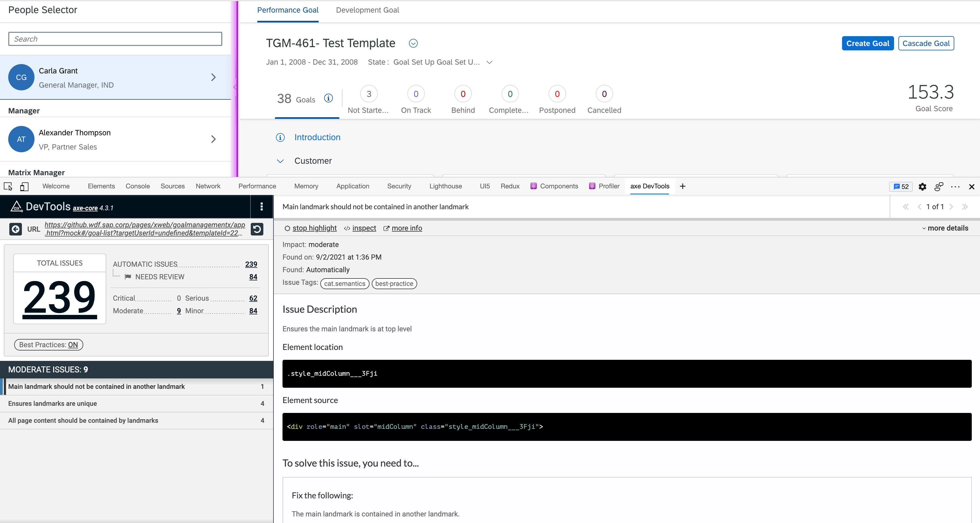980x523 pixels.
Task: Collapse the Customer goal section
Action: (x=280, y=161)
